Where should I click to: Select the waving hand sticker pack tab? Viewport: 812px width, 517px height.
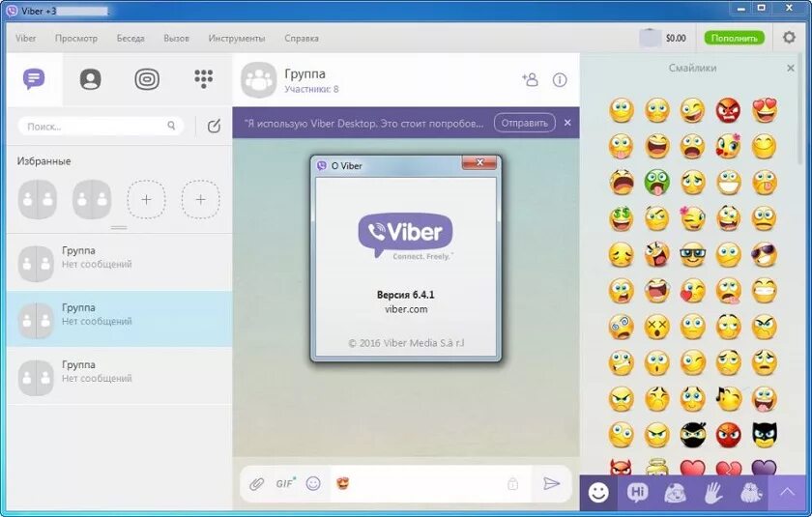click(713, 493)
